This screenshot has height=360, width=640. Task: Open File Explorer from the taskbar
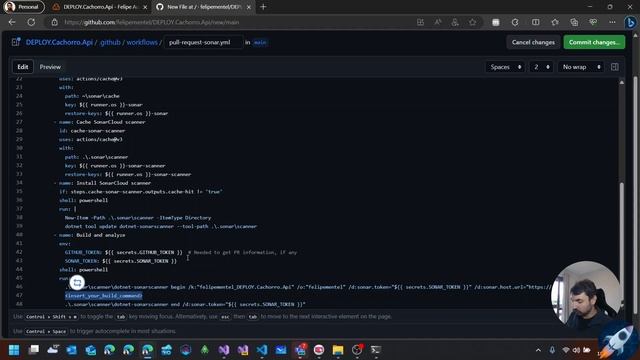point(338,350)
